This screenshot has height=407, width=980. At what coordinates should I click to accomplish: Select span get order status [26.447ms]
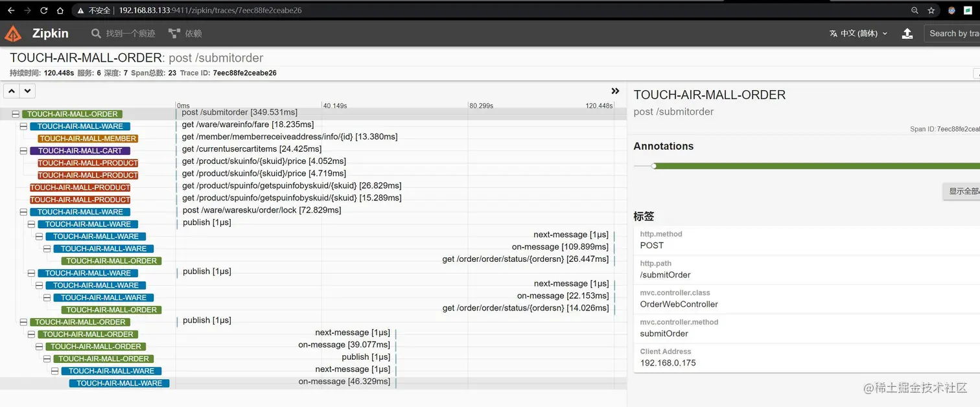click(x=526, y=259)
